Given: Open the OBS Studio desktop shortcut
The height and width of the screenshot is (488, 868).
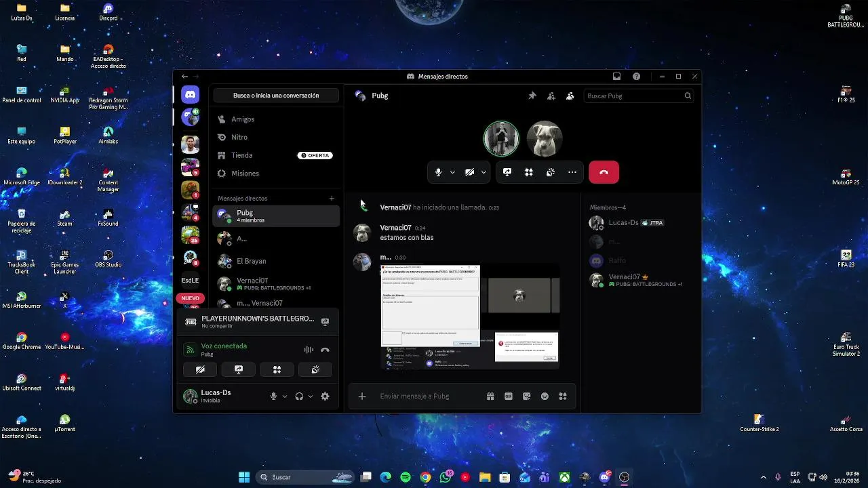Looking at the screenshot, I should 108,259.
